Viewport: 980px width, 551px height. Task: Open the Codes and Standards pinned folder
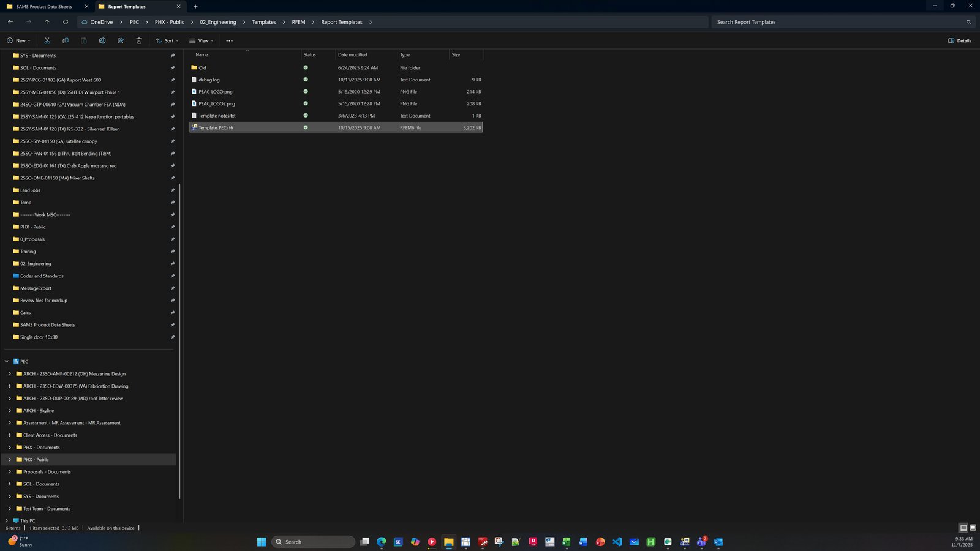(42, 276)
